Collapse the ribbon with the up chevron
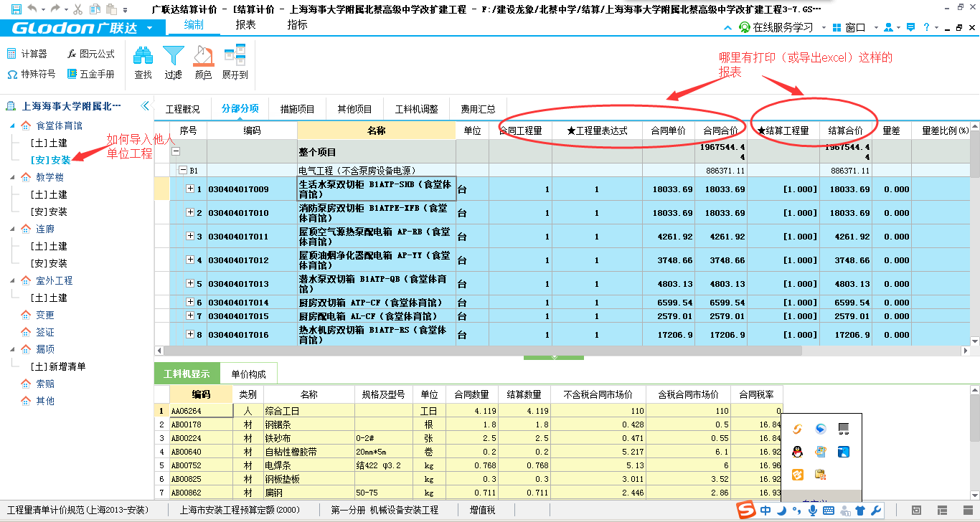 pyautogui.click(x=727, y=27)
